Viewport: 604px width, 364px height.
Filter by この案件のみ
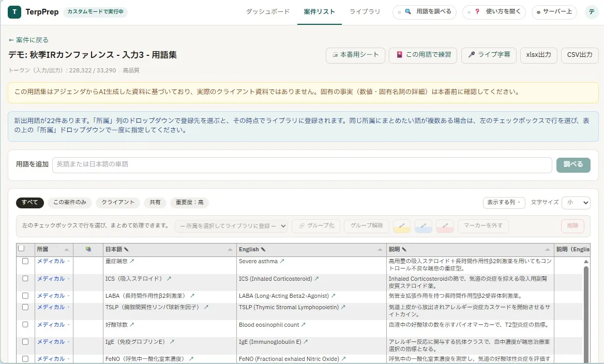70,202
